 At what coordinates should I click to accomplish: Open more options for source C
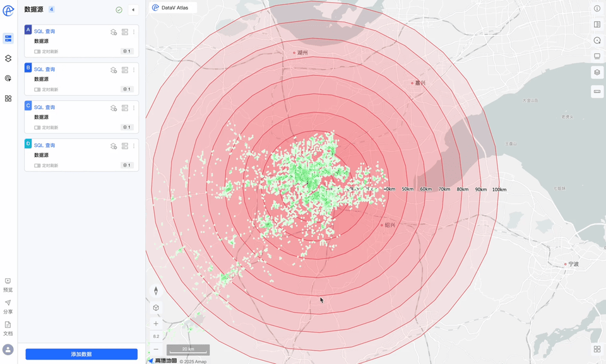point(134,108)
